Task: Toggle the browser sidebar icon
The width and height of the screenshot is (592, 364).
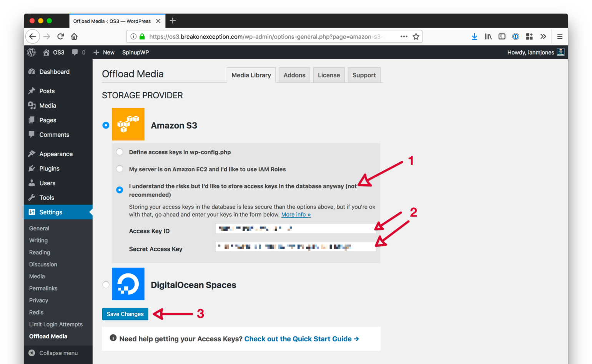Action: point(502,36)
